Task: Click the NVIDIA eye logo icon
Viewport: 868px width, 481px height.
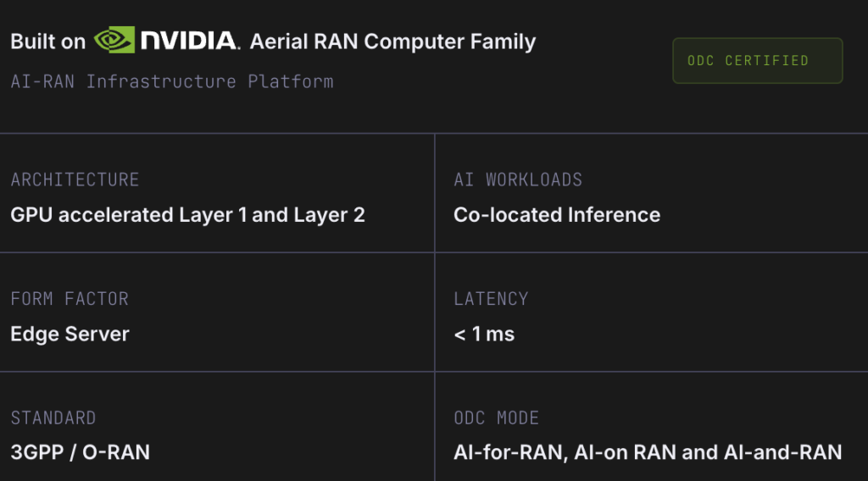Action: click(x=114, y=40)
